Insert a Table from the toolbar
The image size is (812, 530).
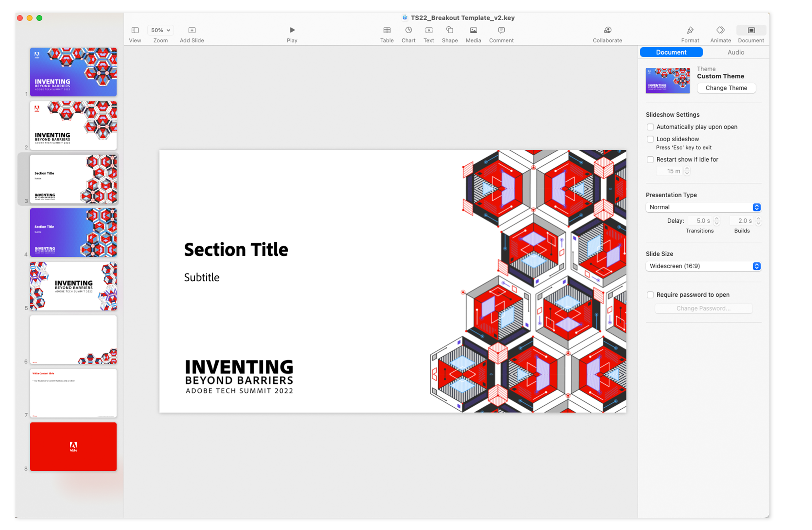tap(387, 30)
